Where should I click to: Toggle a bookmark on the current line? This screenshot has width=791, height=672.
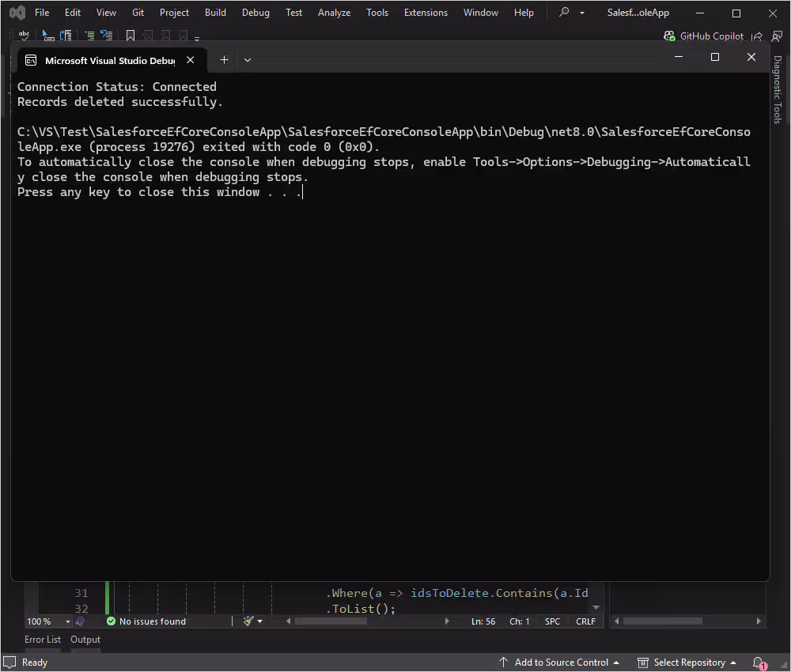[130, 35]
